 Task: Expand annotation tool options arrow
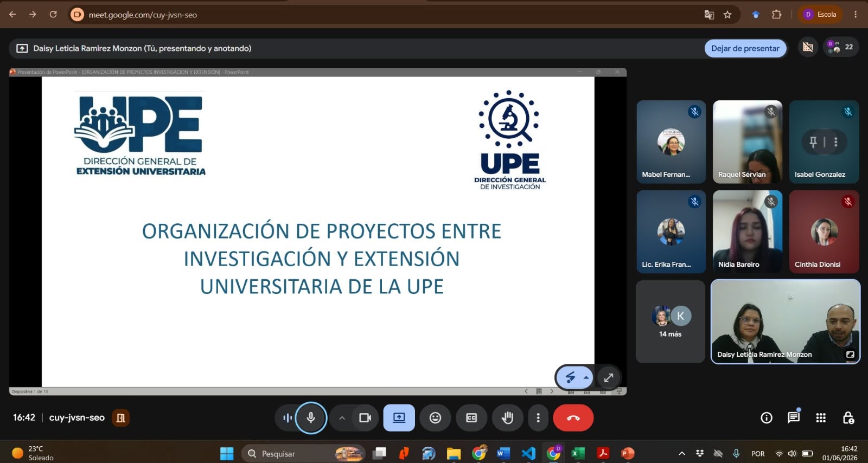586,377
